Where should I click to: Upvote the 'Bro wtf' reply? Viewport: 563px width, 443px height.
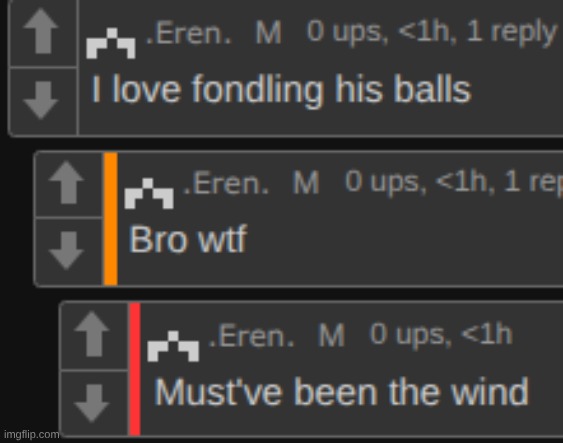(67, 182)
